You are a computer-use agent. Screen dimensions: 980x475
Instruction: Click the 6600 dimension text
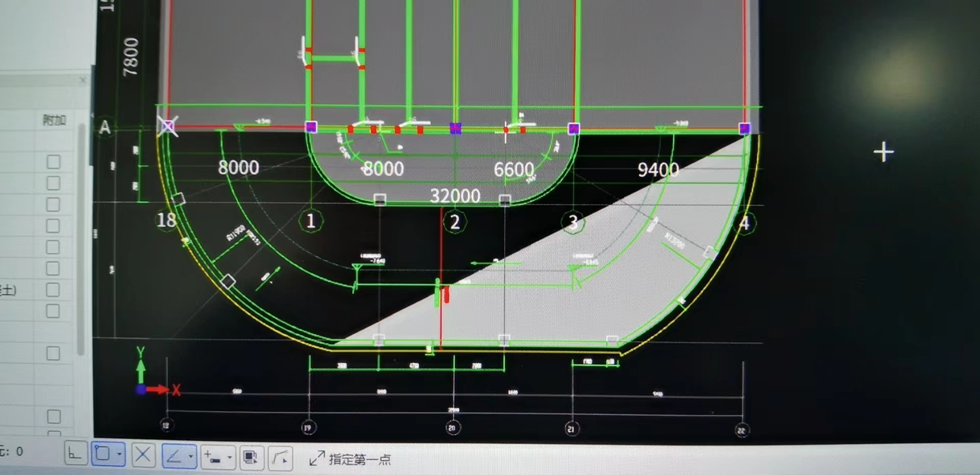point(513,169)
